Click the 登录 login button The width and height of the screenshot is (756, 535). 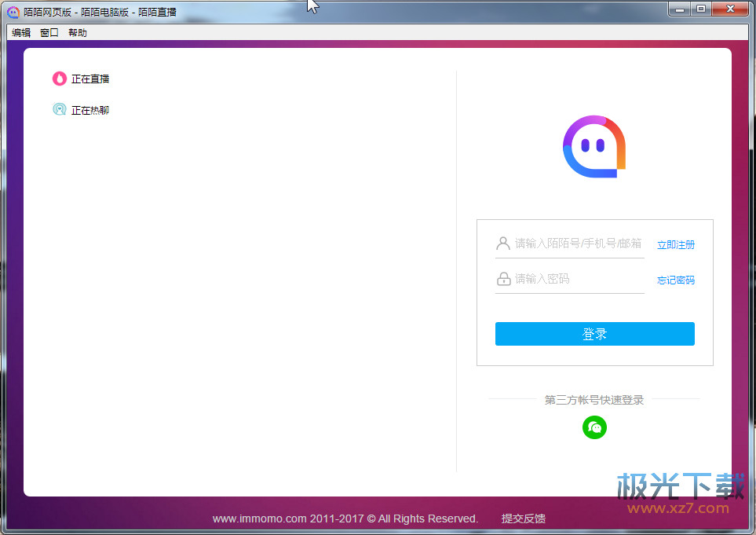click(x=594, y=333)
